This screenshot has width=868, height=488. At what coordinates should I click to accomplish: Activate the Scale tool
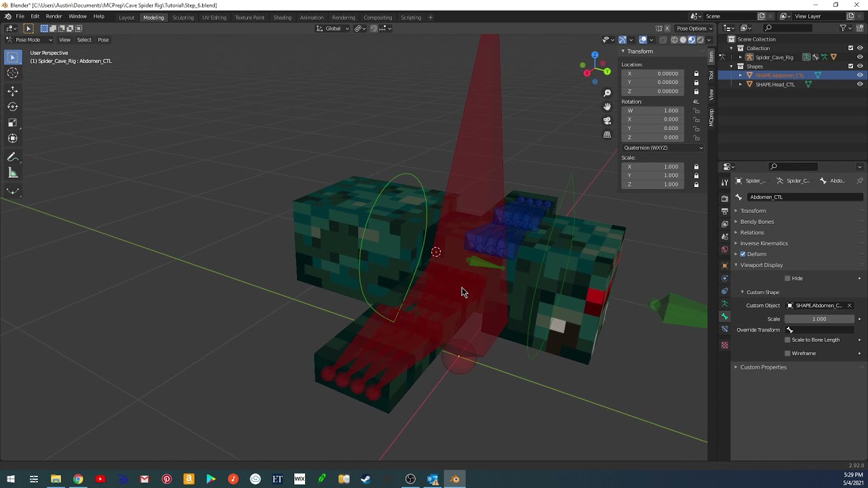point(12,123)
